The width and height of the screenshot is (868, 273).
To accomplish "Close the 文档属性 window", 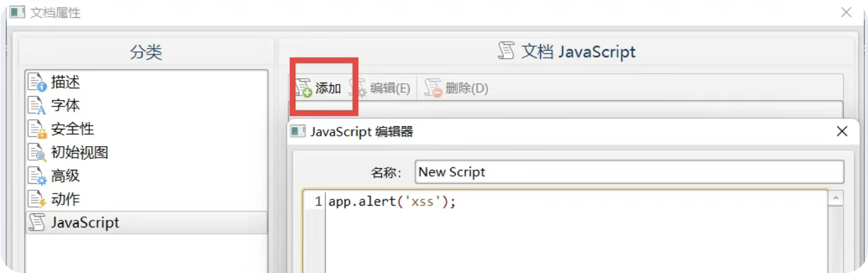I will pos(846,12).
